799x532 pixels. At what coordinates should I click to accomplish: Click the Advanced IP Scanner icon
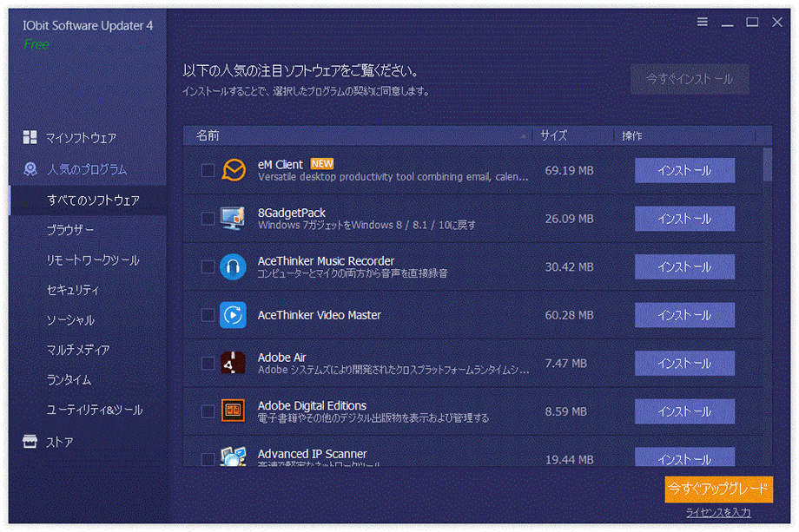[234, 456]
